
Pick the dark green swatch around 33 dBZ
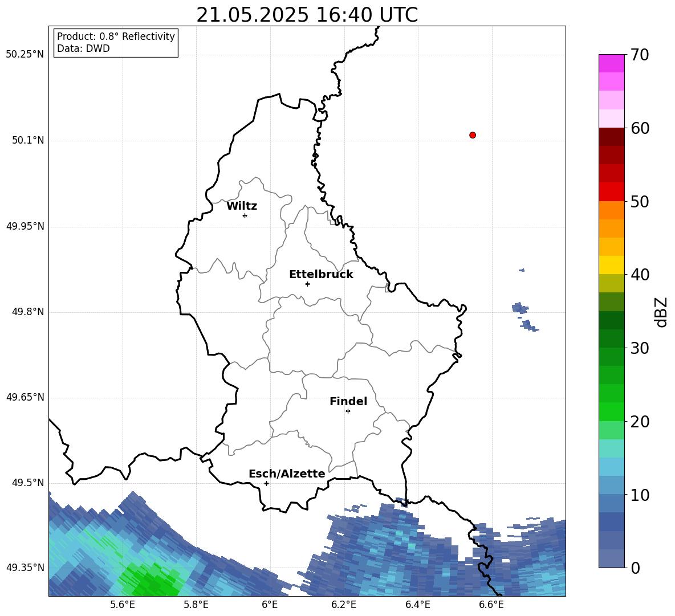click(x=611, y=320)
